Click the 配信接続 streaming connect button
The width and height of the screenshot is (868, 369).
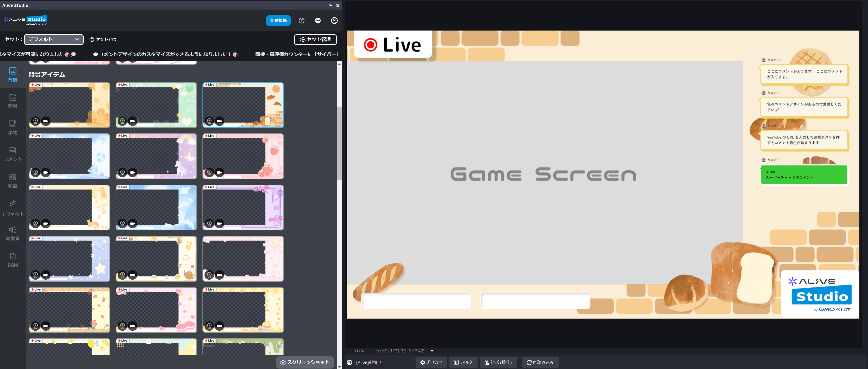click(278, 21)
